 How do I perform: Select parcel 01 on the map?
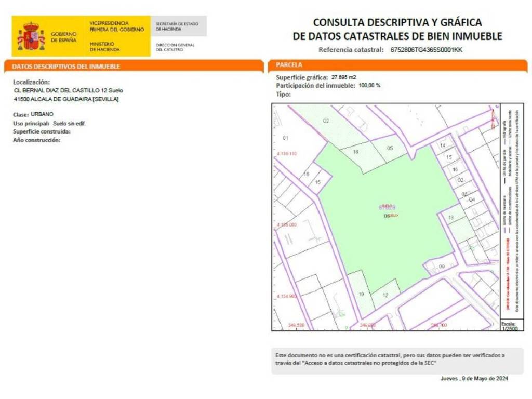[x=285, y=138]
